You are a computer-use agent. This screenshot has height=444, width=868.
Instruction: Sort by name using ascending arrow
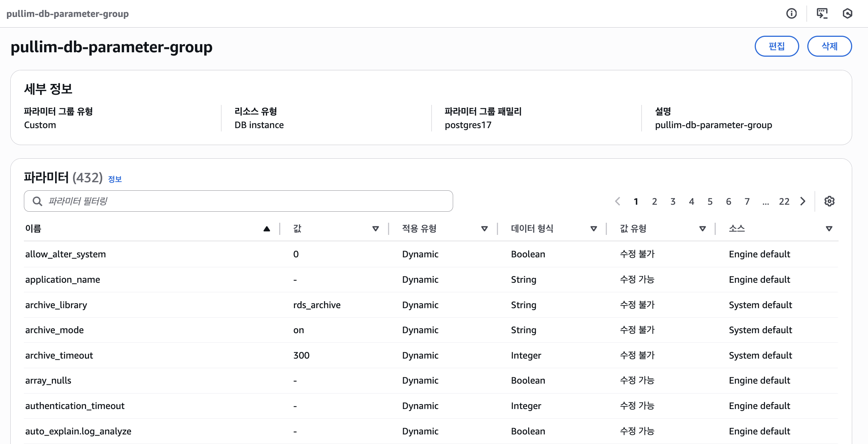click(x=267, y=229)
